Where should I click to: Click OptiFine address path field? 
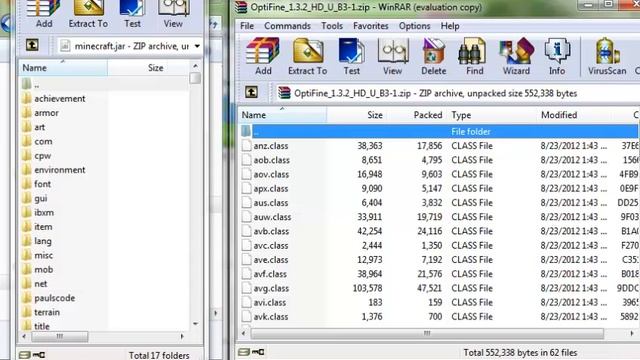tap(457, 93)
